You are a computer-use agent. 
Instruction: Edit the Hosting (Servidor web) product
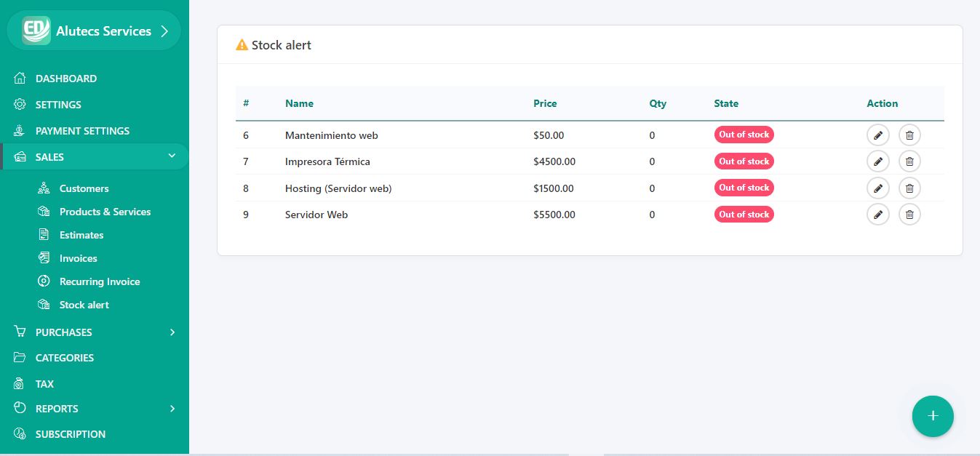(877, 188)
